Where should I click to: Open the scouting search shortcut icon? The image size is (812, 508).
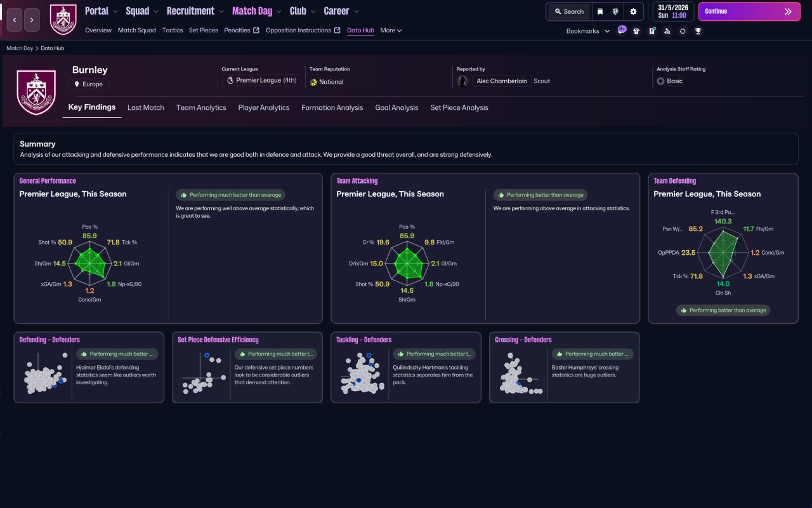pyautogui.click(x=667, y=30)
